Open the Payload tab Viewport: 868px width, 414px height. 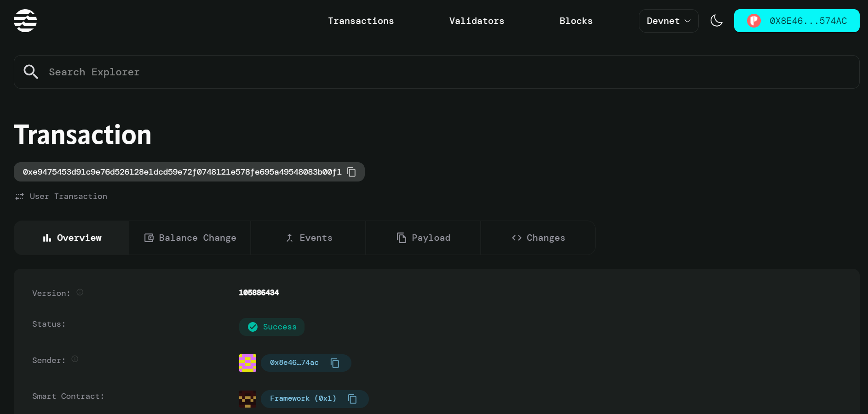tap(423, 238)
